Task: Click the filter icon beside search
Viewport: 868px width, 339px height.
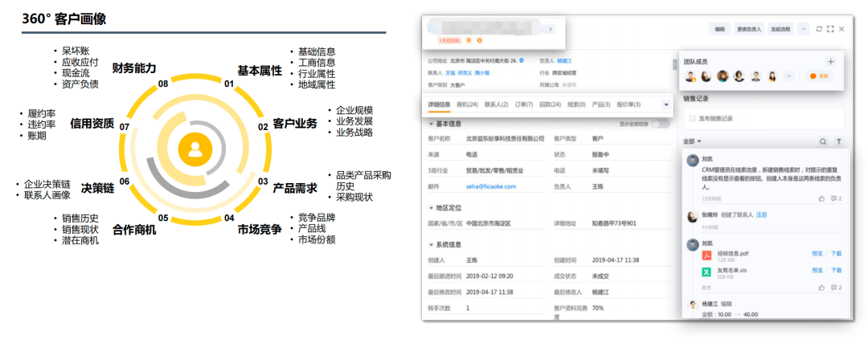Action: click(x=838, y=141)
